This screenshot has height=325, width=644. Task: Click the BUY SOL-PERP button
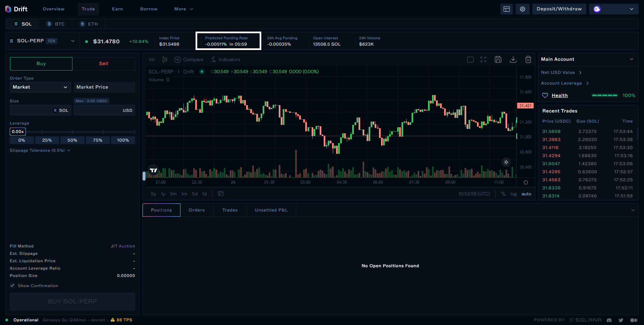tap(72, 301)
